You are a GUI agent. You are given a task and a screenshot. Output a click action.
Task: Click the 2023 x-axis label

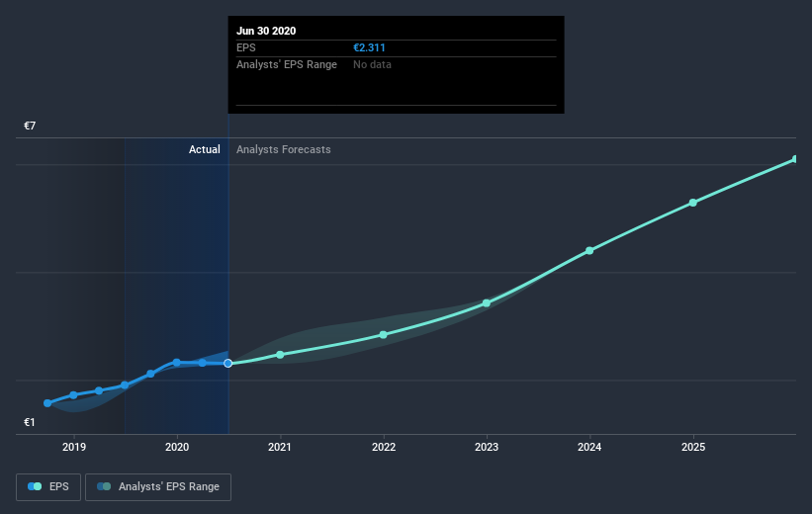(x=487, y=447)
